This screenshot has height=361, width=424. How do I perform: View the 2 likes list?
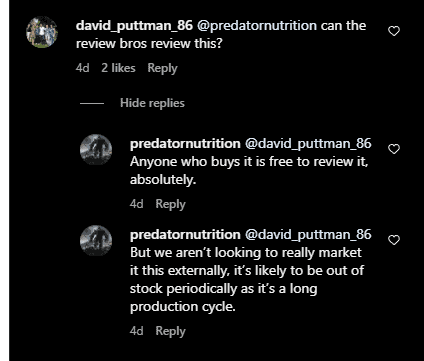pyautogui.click(x=118, y=68)
